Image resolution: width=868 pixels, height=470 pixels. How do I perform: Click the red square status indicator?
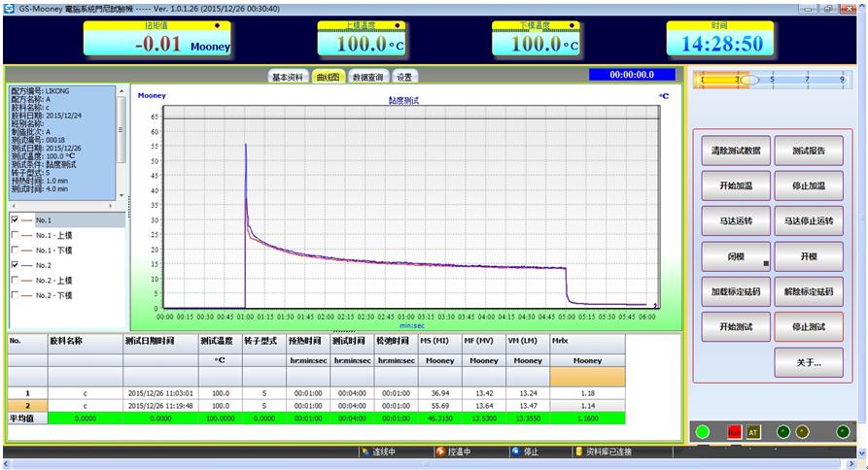tap(734, 432)
